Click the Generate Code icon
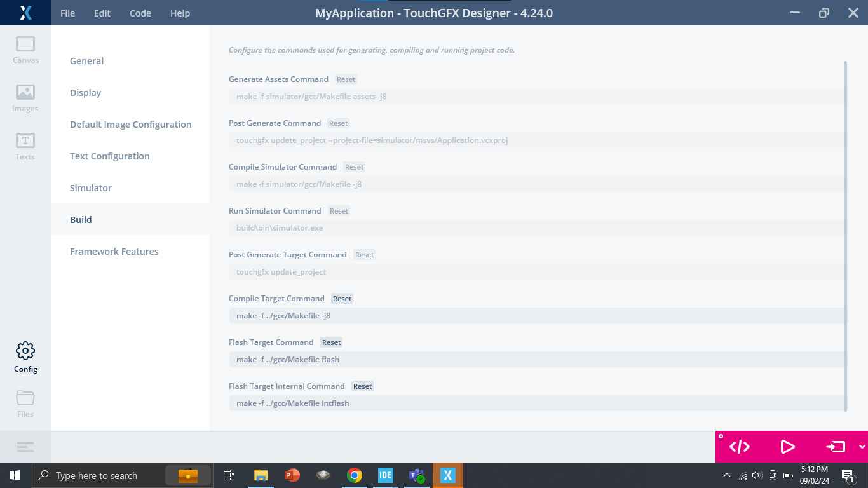Viewport: 868px width, 488px height. [739, 447]
